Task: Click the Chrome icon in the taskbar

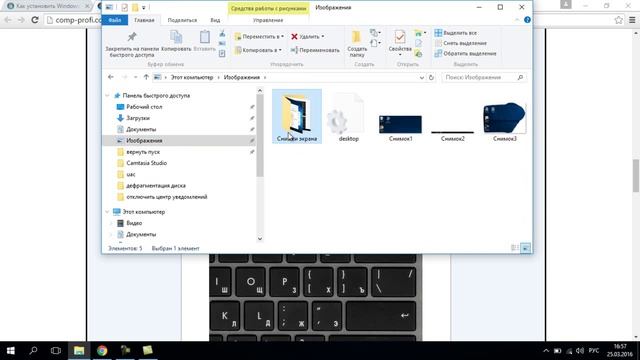Action: (x=102, y=351)
